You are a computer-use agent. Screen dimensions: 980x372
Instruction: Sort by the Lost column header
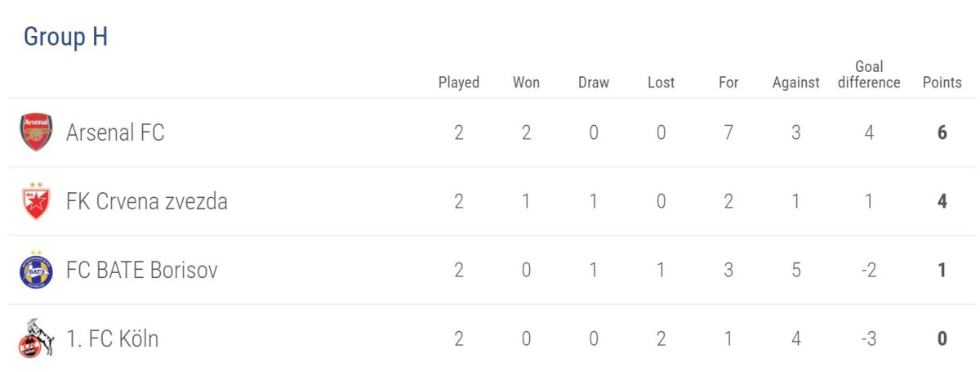coord(661,83)
